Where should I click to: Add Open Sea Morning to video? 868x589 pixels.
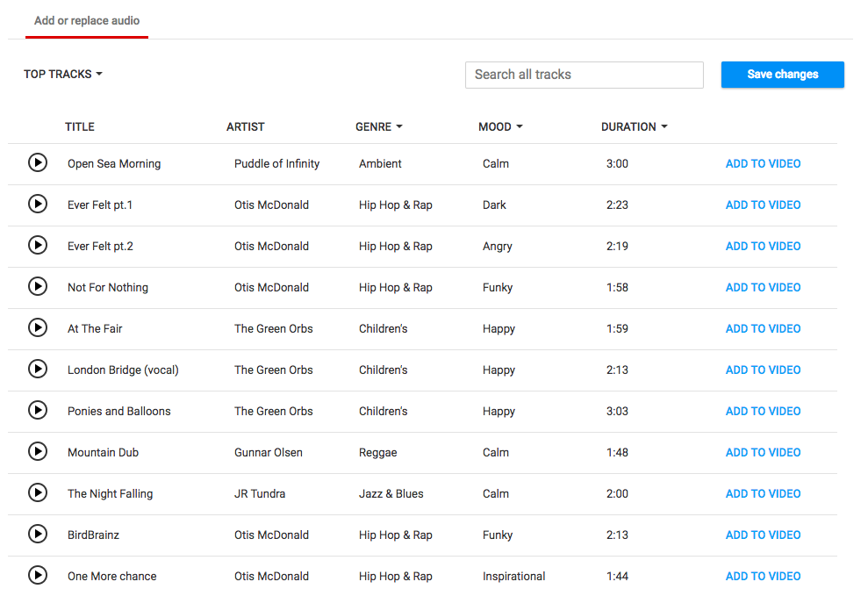763,164
